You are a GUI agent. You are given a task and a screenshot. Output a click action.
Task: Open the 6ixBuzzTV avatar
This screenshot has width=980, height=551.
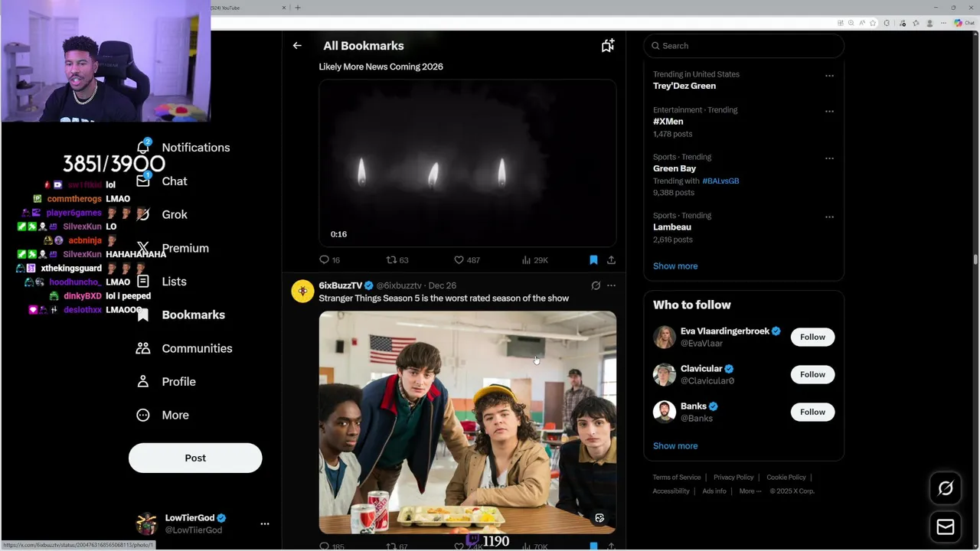302,292
